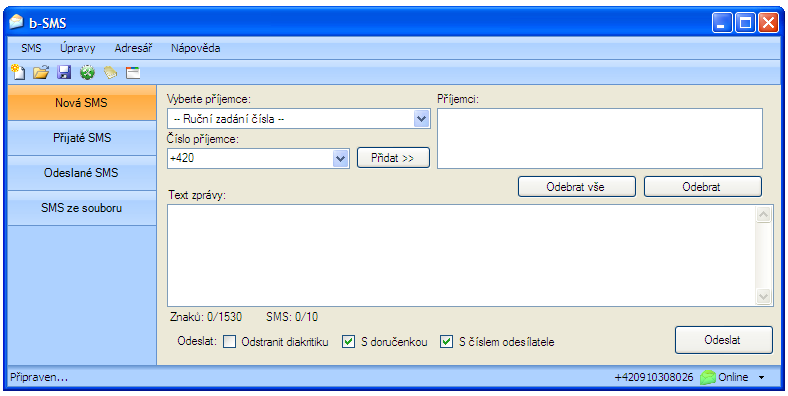Click the Odebrat vše button
Viewport: 788px width, 396px height.
coord(577,187)
